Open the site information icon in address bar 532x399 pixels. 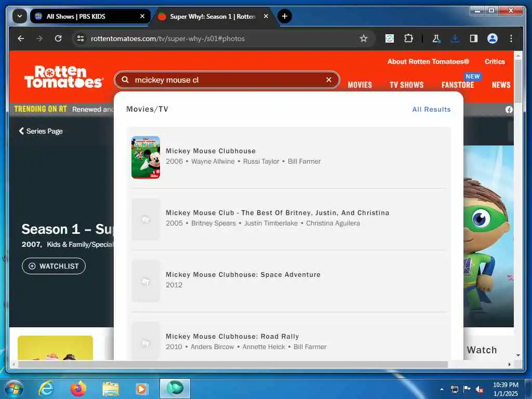pos(81,38)
